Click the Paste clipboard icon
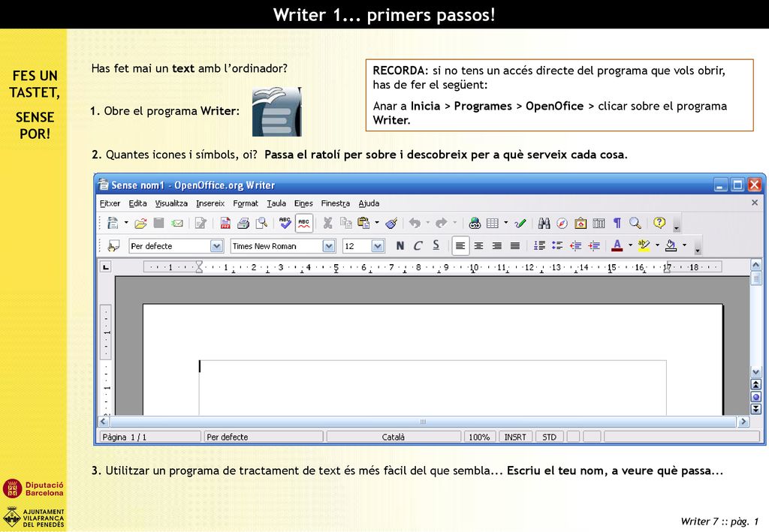Image resolution: width=769 pixels, height=532 pixels. 363,224
